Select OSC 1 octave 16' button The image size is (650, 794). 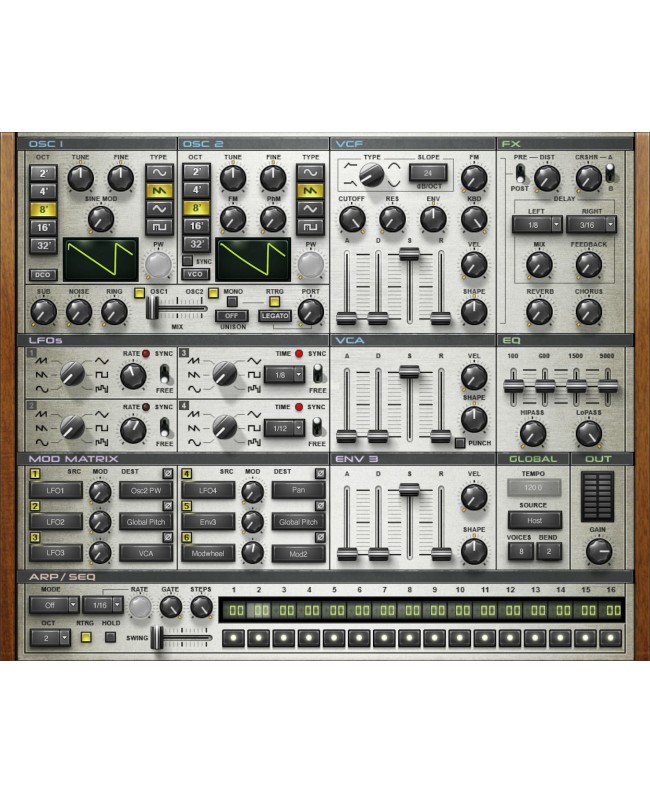pos(44,227)
